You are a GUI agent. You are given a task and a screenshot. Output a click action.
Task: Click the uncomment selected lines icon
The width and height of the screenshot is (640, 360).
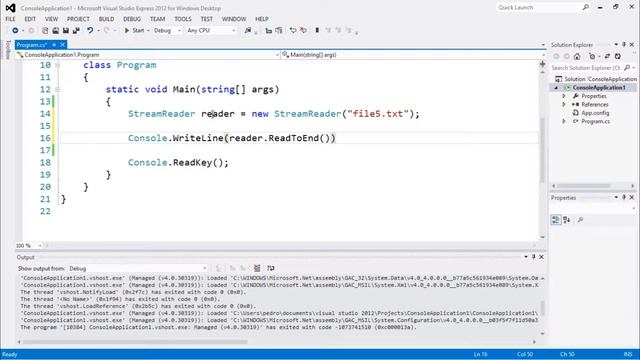click(279, 31)
